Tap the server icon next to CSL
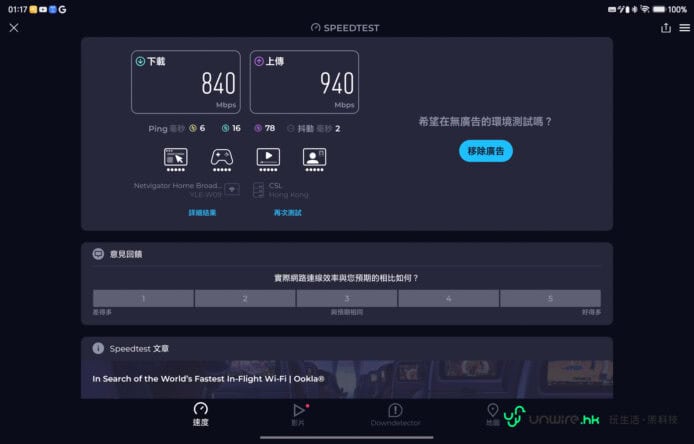The height and width of the screenshot is (444, 694). click(x=258, y=190)
